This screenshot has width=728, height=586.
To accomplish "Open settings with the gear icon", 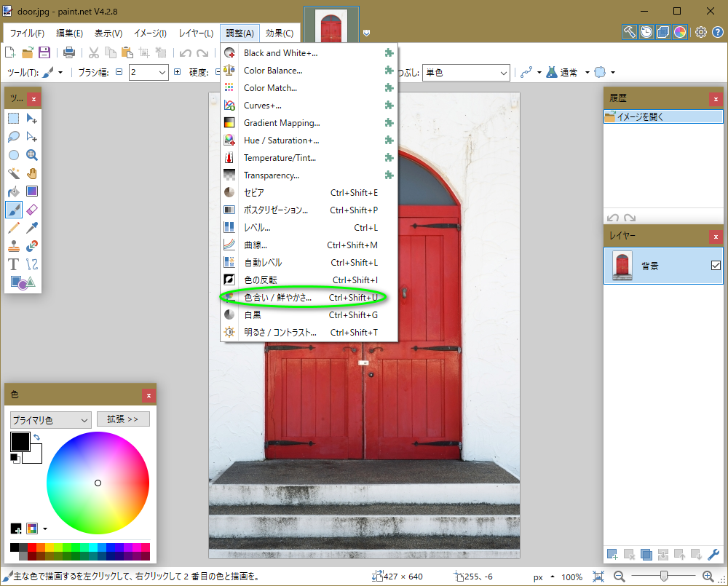I will (701, 32).
